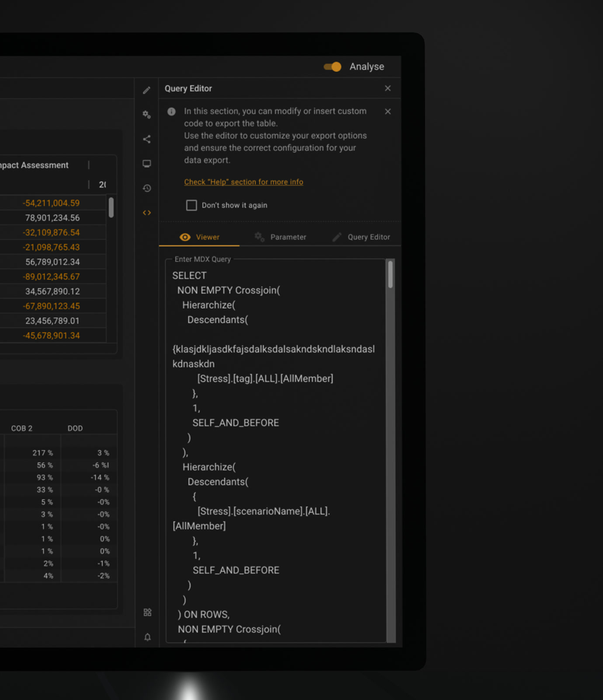Open the notifications bell icon
The height and width of the screenshot is (700, 603).
pyautogui.click(x=147, y=637)
